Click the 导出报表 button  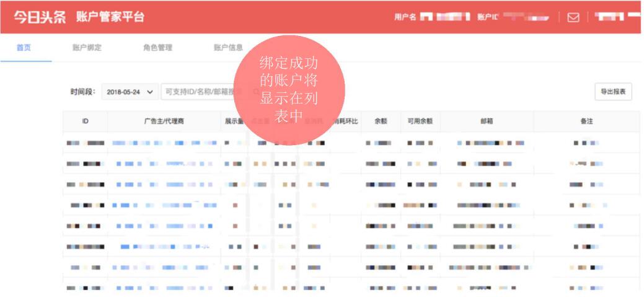click(x=613, y=92)
